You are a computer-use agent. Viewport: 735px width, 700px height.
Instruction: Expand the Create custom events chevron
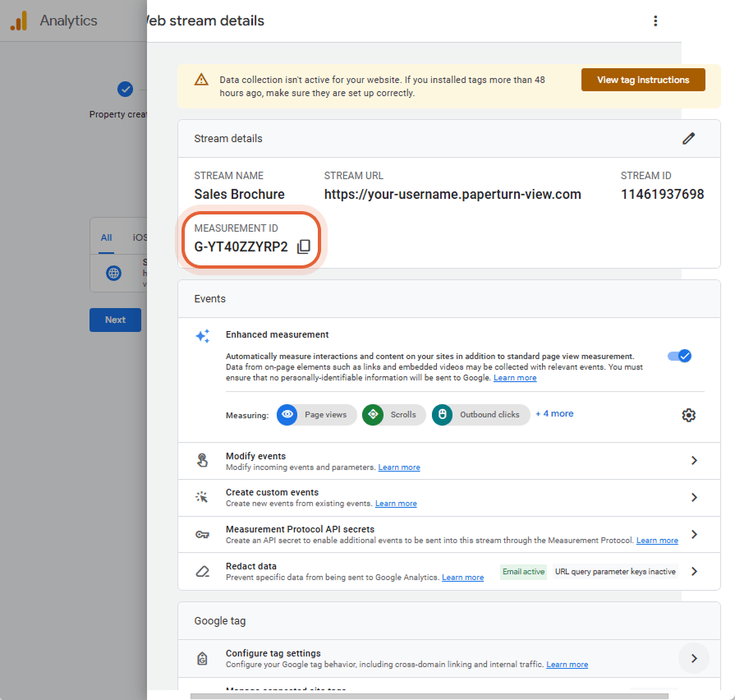[694, 497]
